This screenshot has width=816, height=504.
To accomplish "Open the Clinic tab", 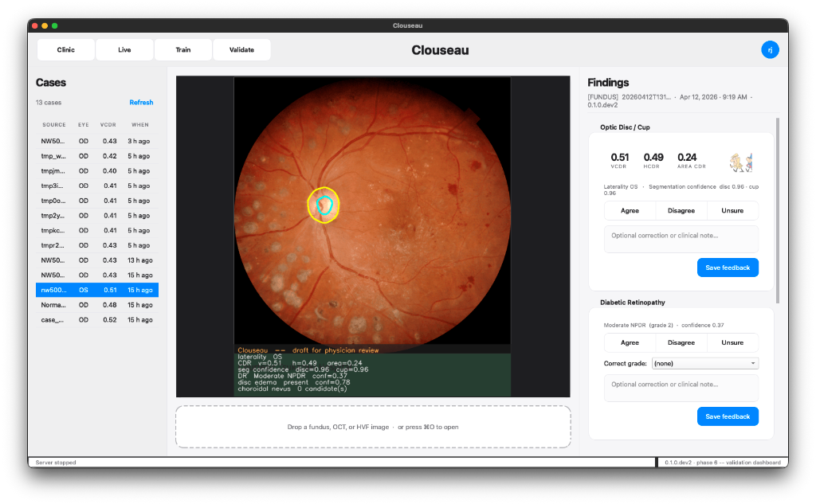I will click(66, 49).
